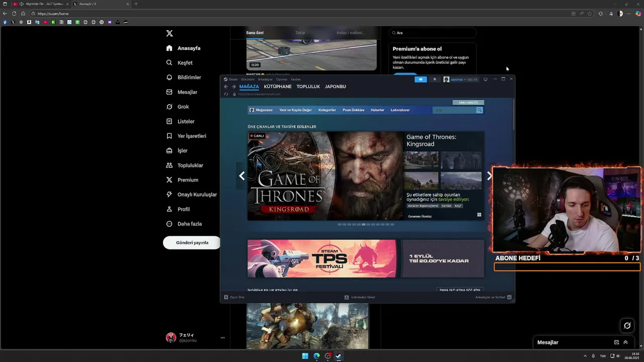Click Steam store search field
The width and height of the screenshot is (644, 362).
[454, 110]
